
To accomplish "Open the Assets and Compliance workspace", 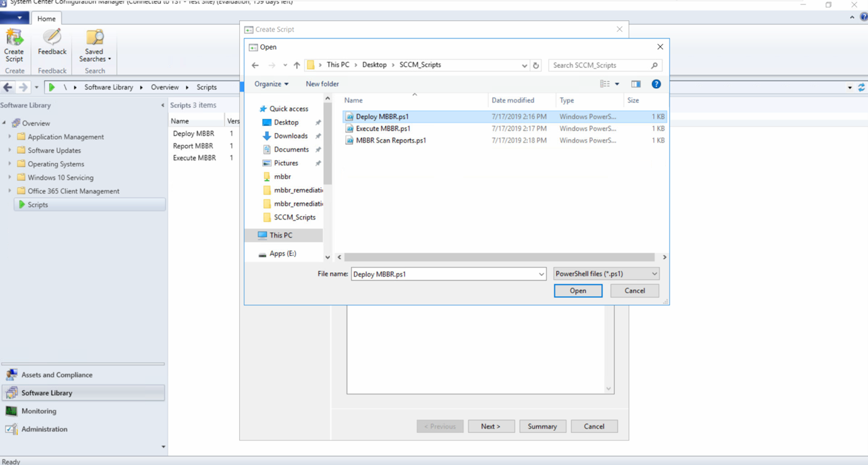I will [x=83, y=375].
